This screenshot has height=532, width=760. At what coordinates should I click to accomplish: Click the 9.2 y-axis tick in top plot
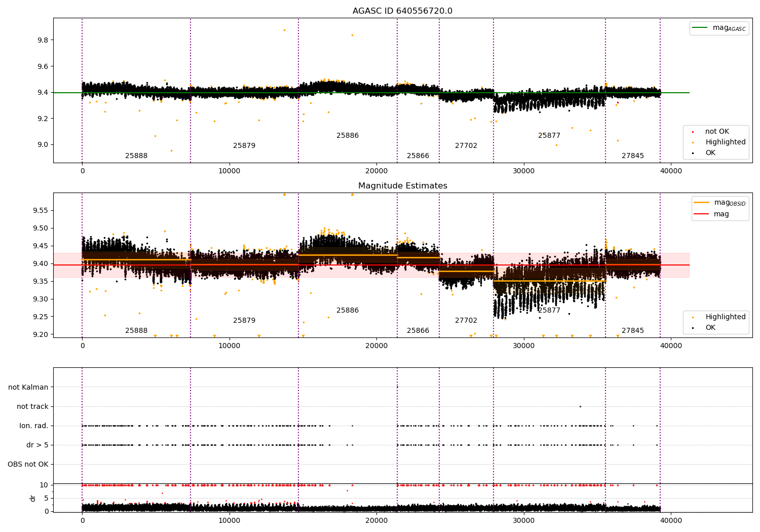pos(43,119)
